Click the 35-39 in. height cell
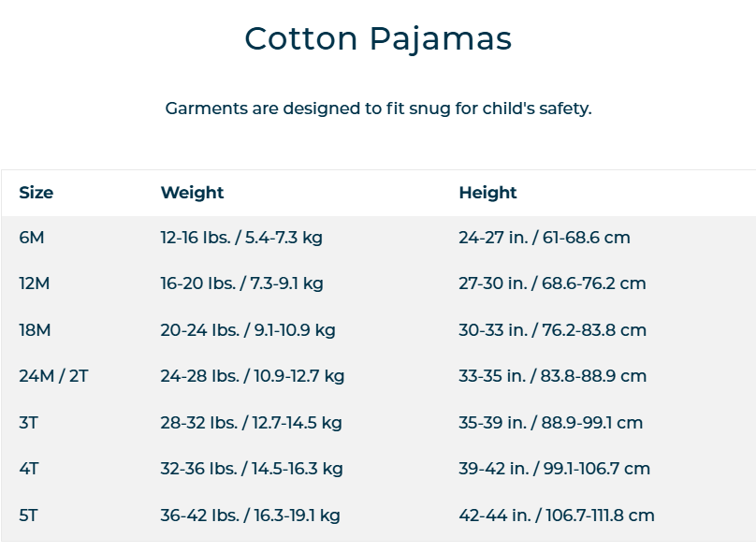 [550, 423]
